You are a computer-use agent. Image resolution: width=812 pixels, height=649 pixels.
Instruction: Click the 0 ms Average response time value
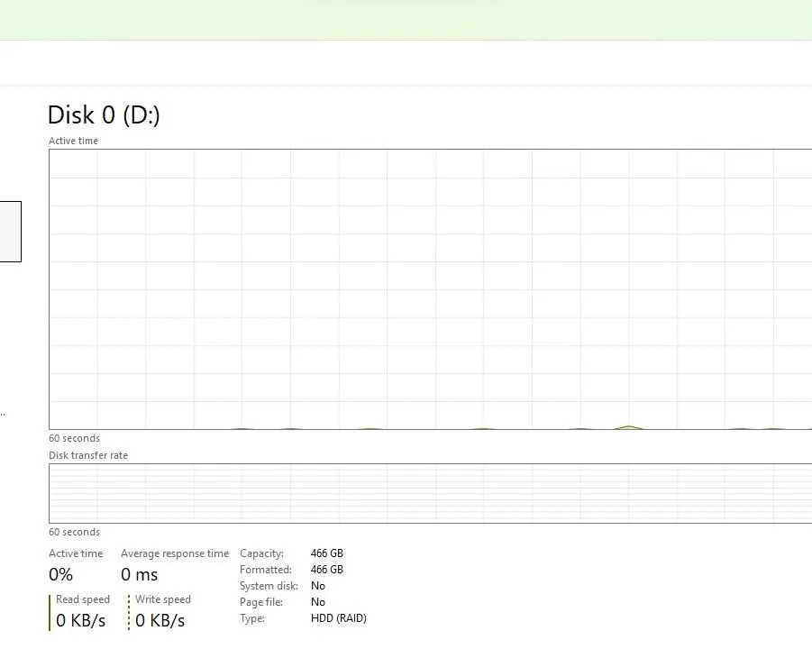click(139, 575)
